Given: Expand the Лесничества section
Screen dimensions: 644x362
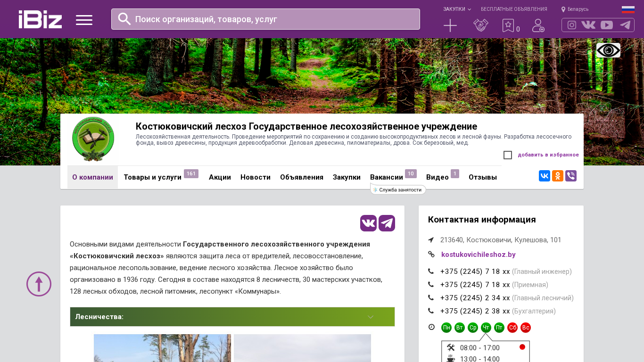Looking at the screenshot, I should tap(232, 317).
